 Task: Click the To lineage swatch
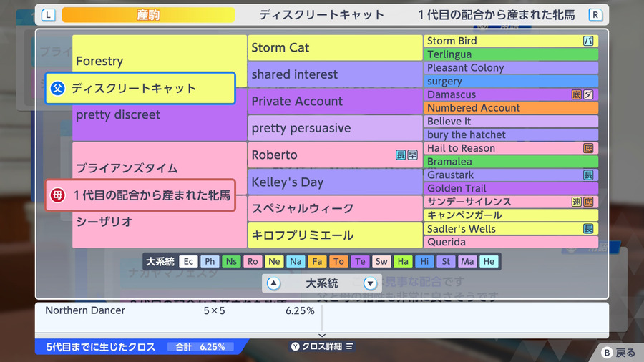tap(338, 261)
